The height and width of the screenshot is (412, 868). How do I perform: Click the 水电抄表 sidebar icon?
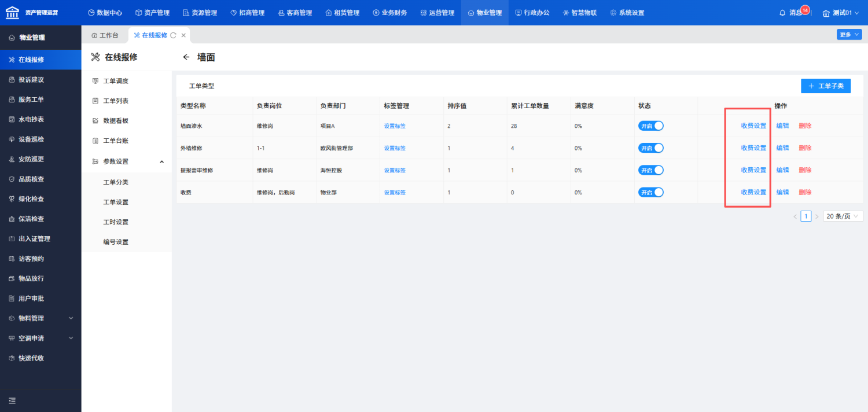(x=12, y=119)
